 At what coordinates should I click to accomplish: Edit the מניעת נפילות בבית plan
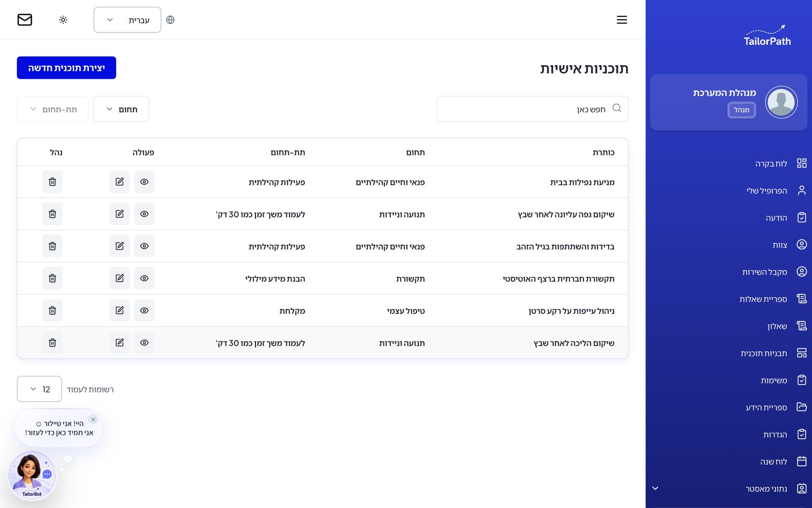click(x=119, y=182)
